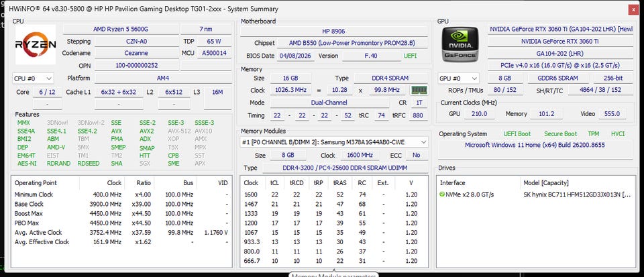Click the HVCI label
Viewport: 644px width, 277px height.
coord(617,133)
